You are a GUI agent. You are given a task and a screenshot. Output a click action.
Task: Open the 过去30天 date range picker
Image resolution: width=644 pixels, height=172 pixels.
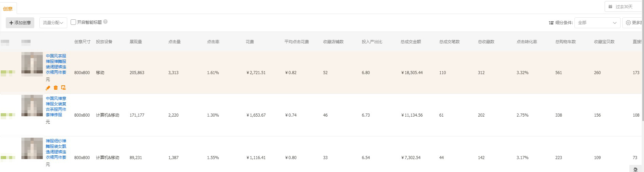click(x=624, y=7)
